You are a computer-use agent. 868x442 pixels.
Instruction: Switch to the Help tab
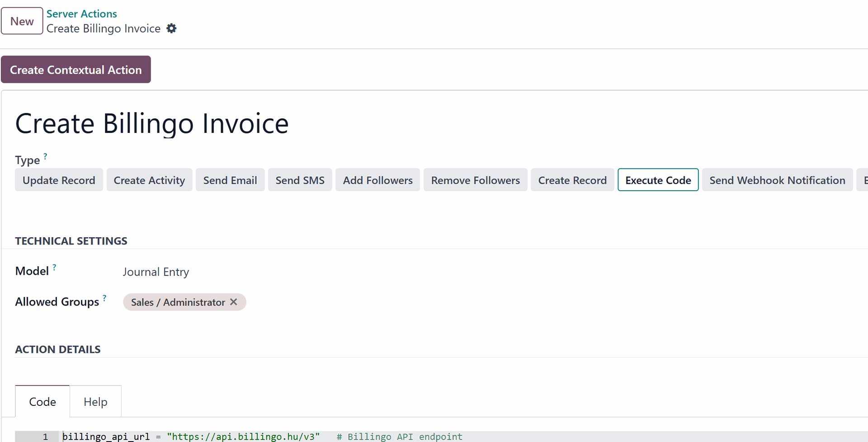coord(95,401)
